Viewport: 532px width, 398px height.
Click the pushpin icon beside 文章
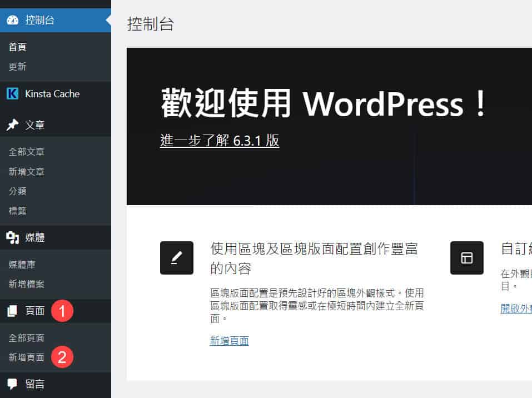pos(13,125)
